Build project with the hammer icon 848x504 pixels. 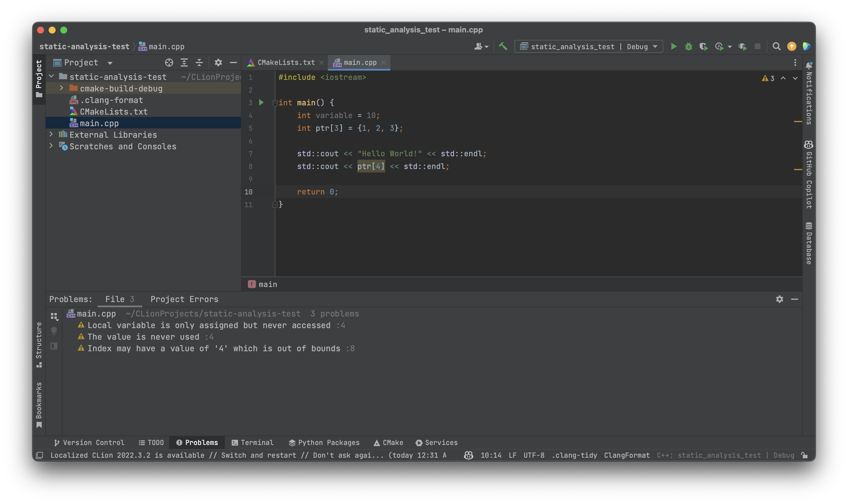(503, 46)
